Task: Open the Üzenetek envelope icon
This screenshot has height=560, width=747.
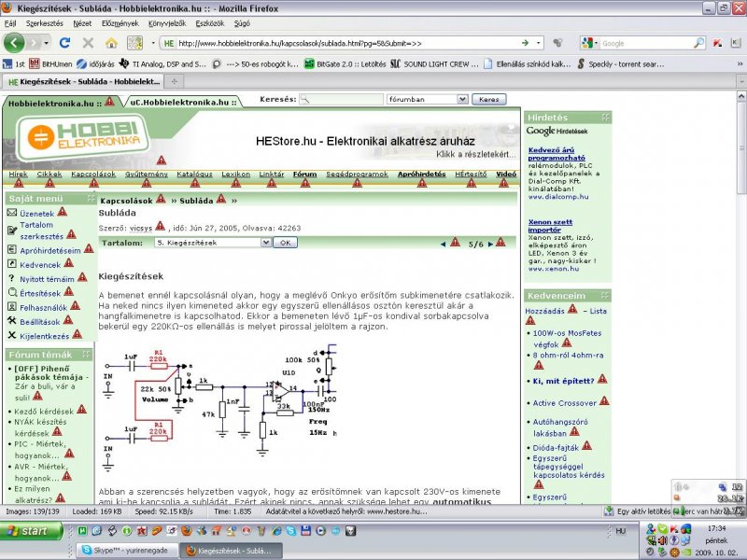Action: 12,213
